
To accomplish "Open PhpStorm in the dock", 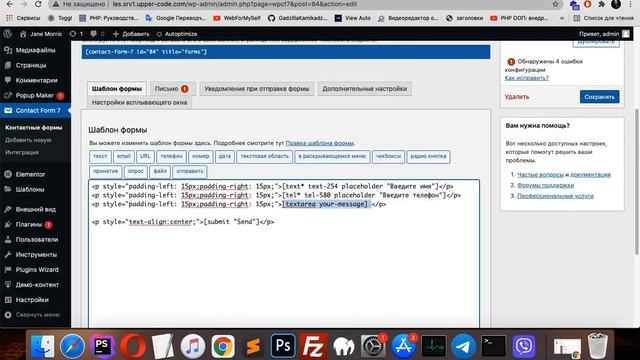I will 102,346.
